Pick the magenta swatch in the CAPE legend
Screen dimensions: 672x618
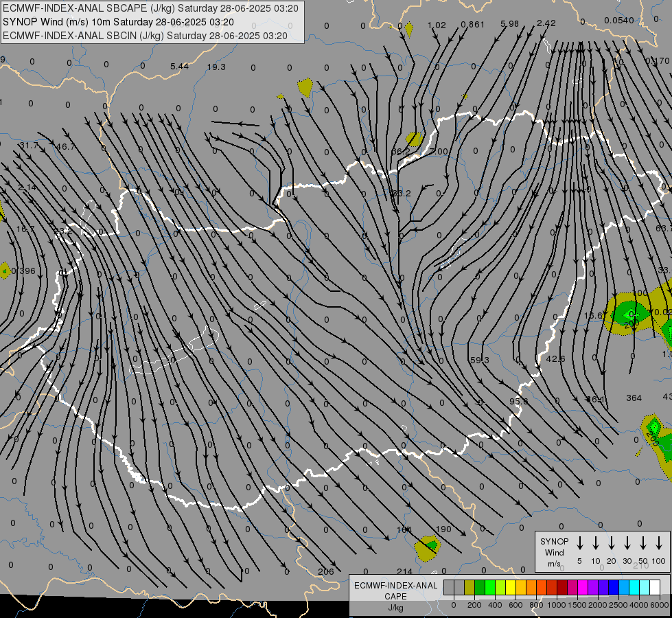click(583, 588)
